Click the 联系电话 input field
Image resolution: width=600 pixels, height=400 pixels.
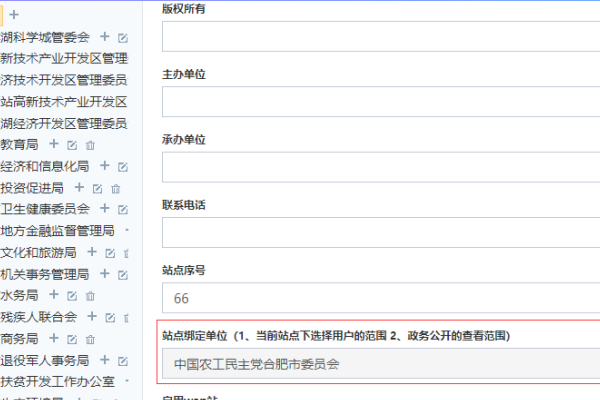pyautogui.click(x=380, y=232)
